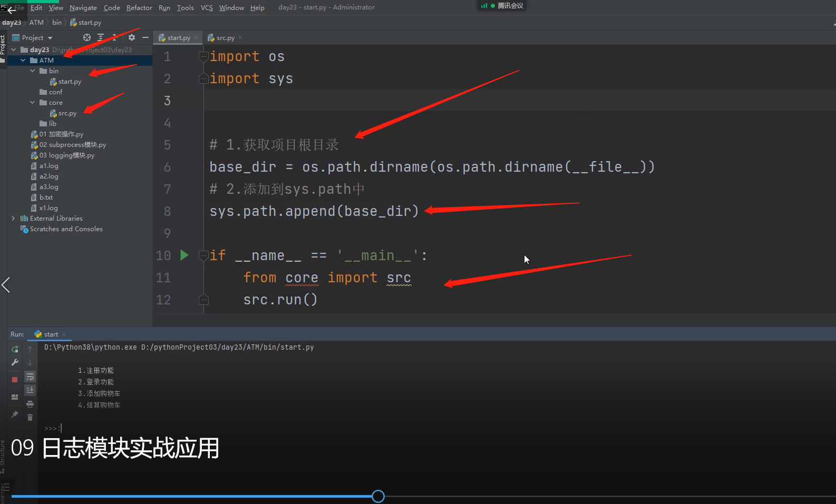The image size is (836, 504).
Task: Click the rerun 'start' icon in Run panel
Action: pos(15,349)
